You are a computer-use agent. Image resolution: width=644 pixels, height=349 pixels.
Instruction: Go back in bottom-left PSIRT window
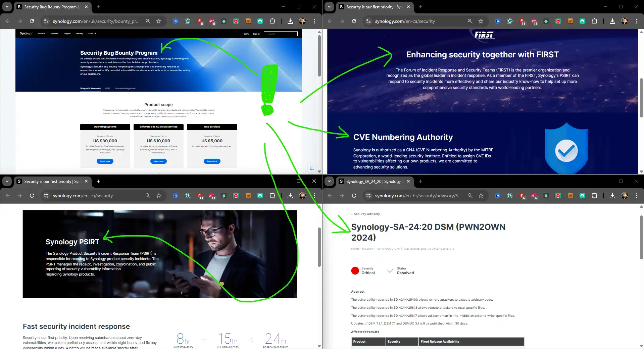[x=8, y=196]
